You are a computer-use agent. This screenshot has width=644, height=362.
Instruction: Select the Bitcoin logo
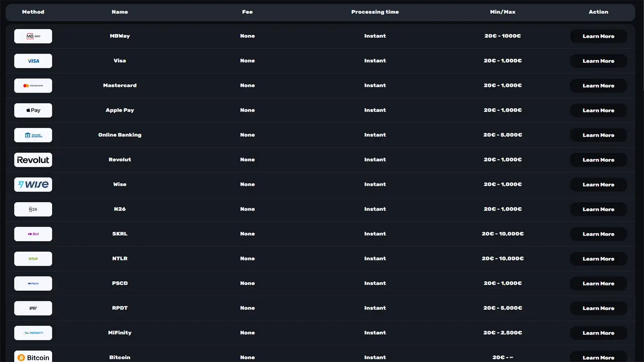33,356
